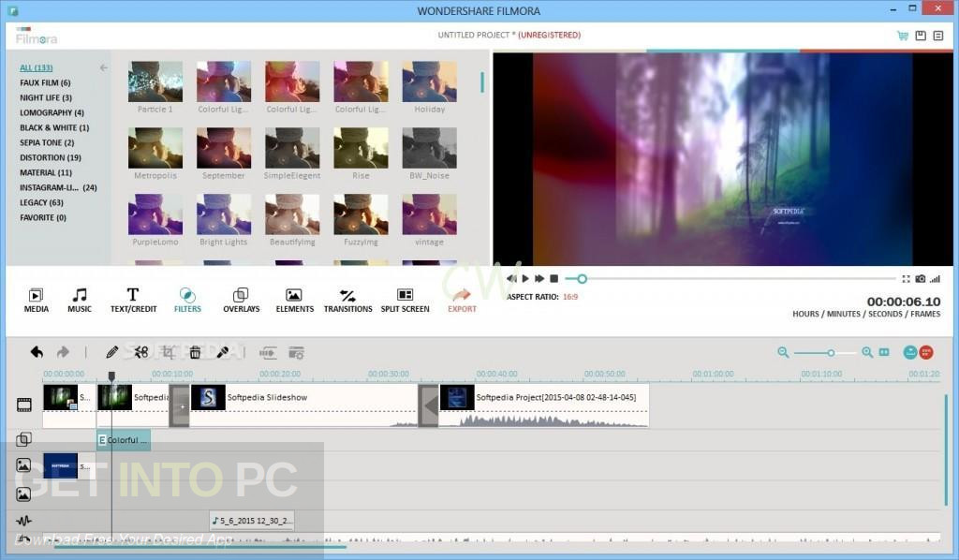Choose the vintage filter thumbnail
Screen dimensions: 959x560
429,214
